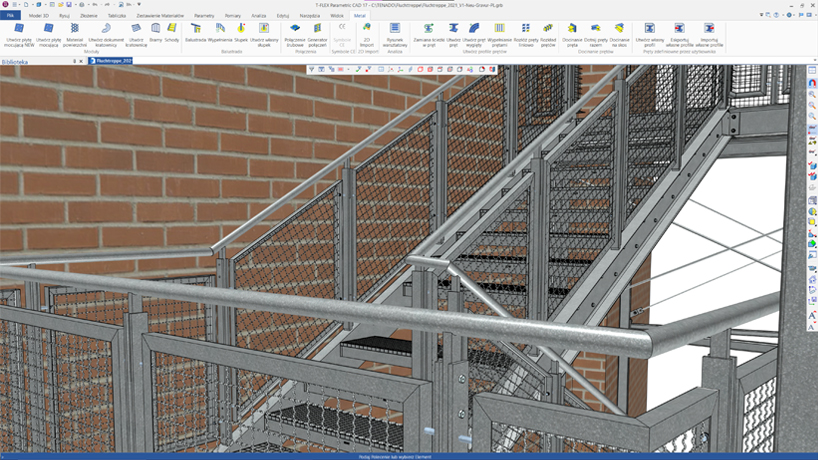Viewport: 818px width, 460px height.
Task: Pin the Biblioteka panel
Action: pyautogui.click(x=74, y=62)
